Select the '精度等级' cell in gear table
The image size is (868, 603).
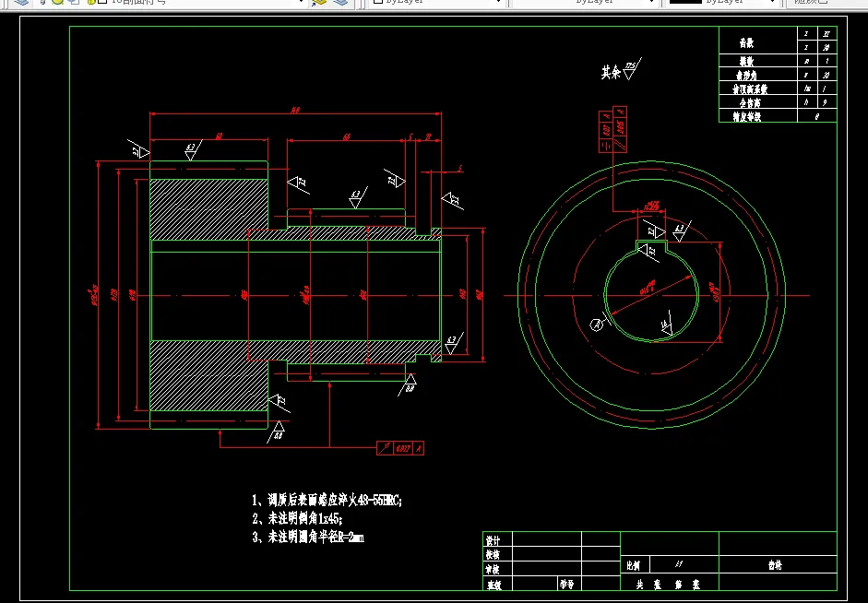[x=758, y=116]
